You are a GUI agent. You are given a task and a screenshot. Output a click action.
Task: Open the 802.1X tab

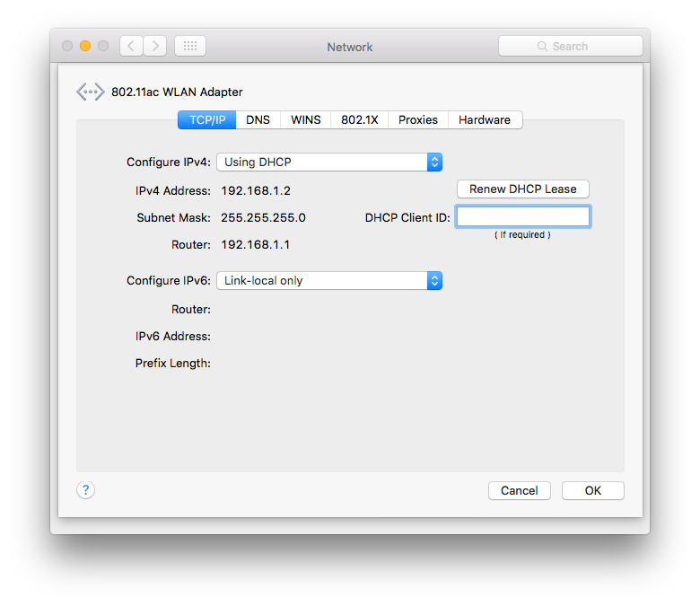(359, 120)
